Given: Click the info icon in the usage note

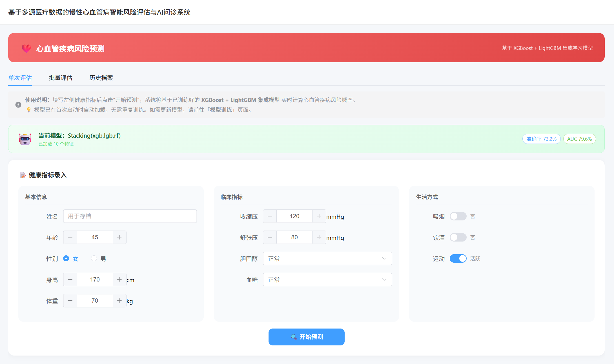Looking at the screenshot, I should click(x=18, y=105).
